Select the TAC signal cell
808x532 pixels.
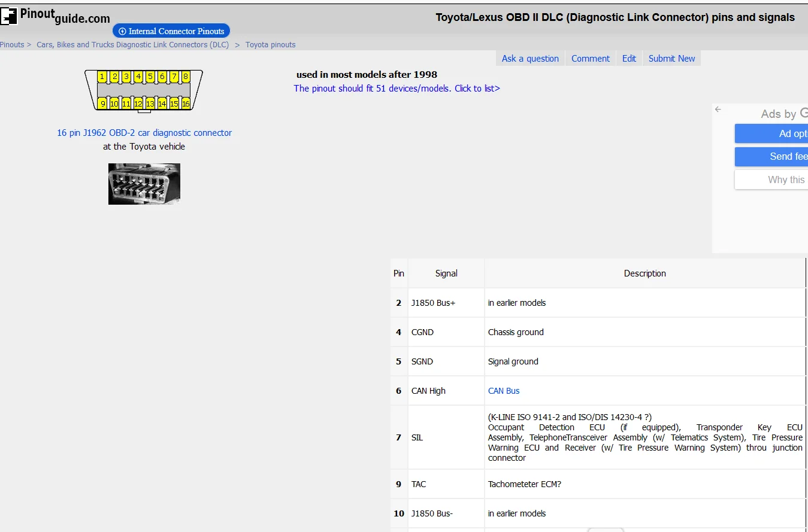(x=446, y=484)
